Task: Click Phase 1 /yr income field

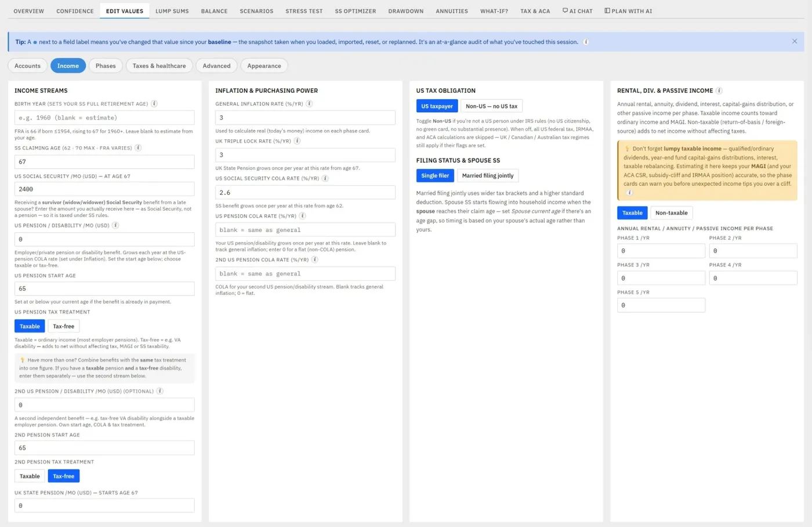Action: coord(661,251)
